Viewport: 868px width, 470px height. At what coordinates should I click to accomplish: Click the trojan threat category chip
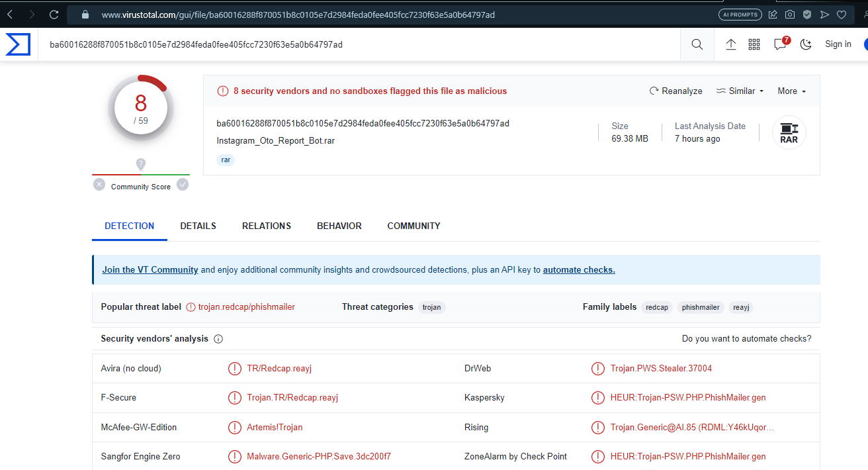click(431, 307)
